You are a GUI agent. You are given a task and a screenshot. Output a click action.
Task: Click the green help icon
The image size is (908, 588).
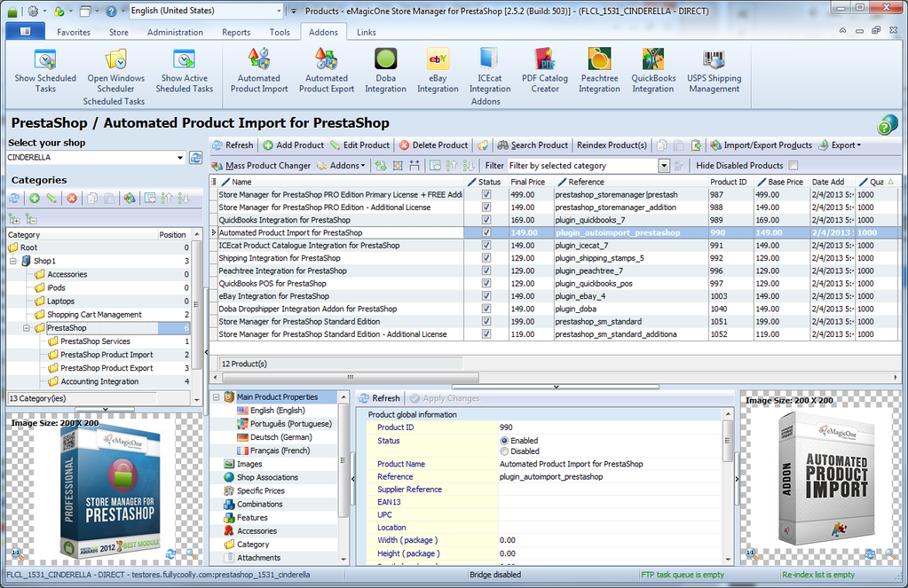click(887, 124)
